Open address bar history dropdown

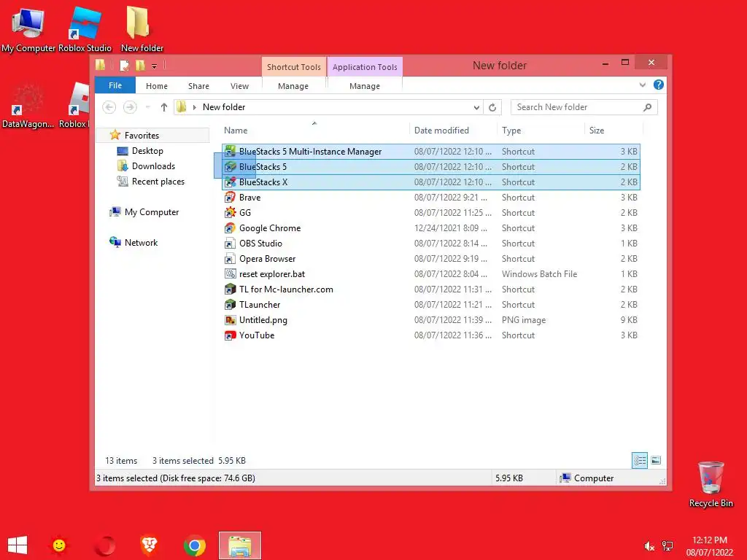[476, 107]
